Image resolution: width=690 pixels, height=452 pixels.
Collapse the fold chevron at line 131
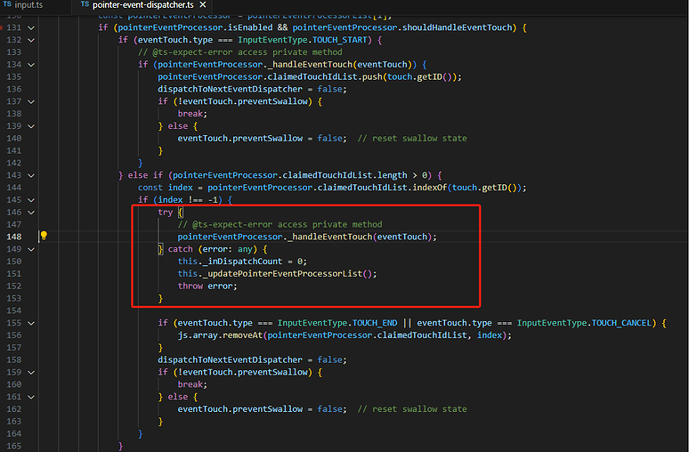pyautogui.click(x=31, y=28)
